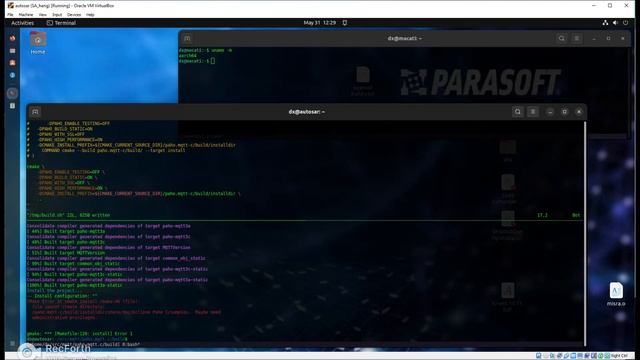Minimize the dx@autosar terminal window
Screen dimensions: 640x360
(x=550, y=111)
